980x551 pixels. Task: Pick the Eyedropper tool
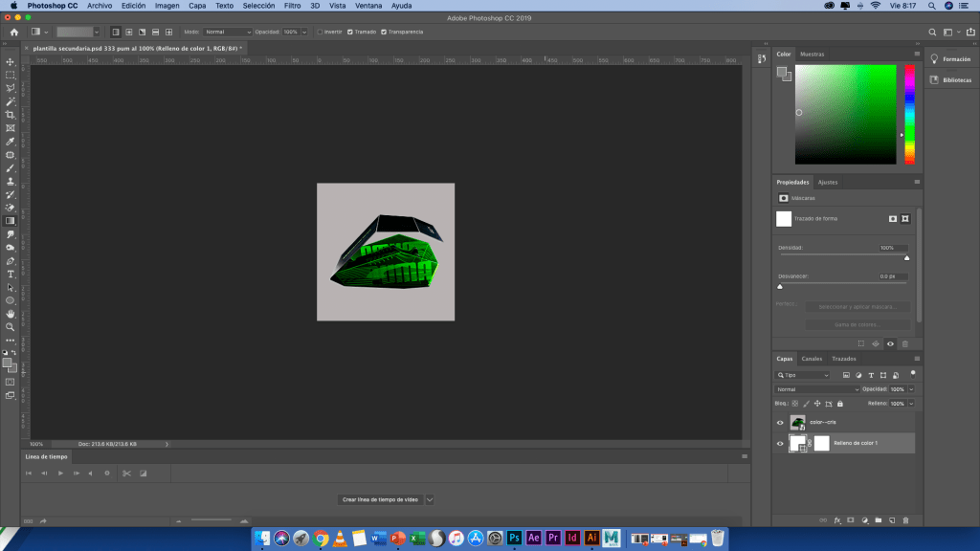pyautogui.click(x=11, y=142)
